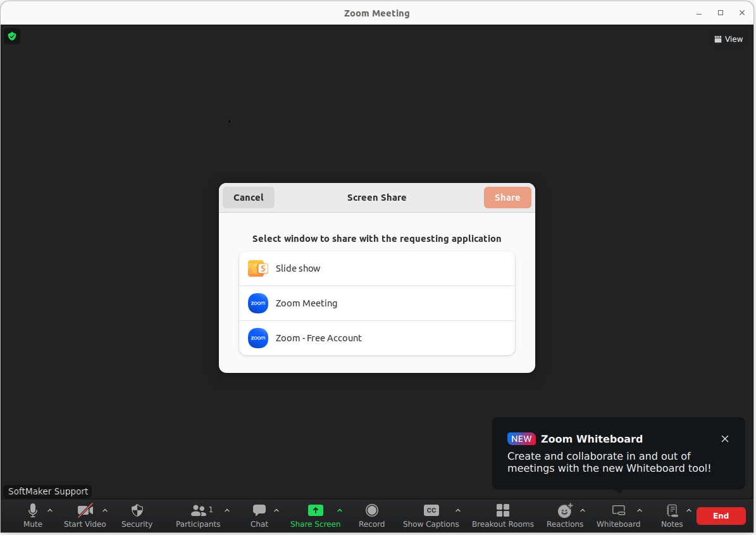The width and height of the screenshot is (756, 535).
Task: Expand the arrow beside Reactions
Action: (583, 510)
